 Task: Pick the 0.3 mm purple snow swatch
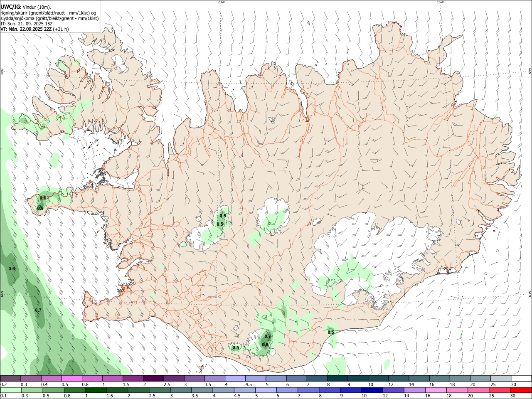(31, 378)
